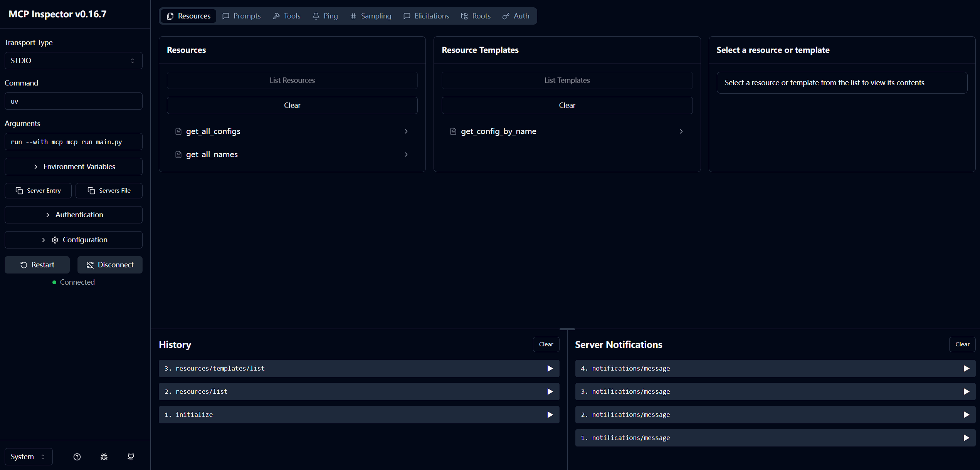Expand notification 4 message arrow
This screenshot has height=470, width=980.
point(966,369)
